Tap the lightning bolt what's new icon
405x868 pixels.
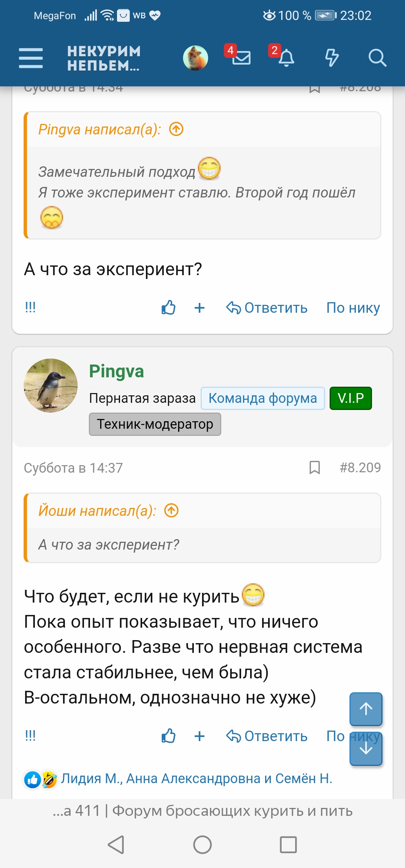tap(331, 58)
